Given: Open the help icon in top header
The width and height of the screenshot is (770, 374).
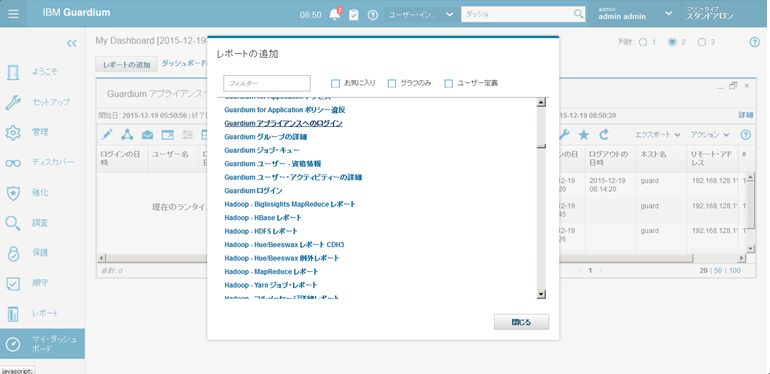Looking at the screenshot, I should [x=372, y=15].
